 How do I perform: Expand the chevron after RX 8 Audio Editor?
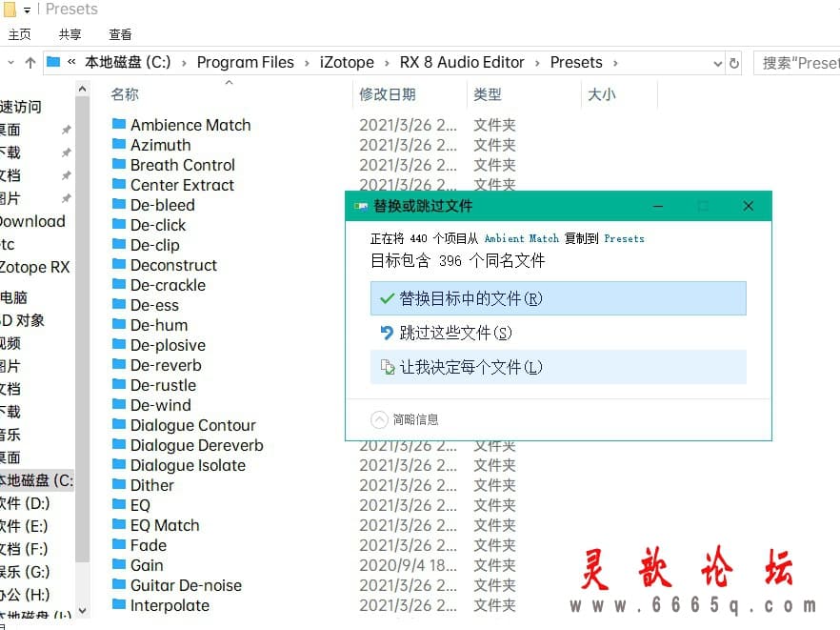(537, 63)
